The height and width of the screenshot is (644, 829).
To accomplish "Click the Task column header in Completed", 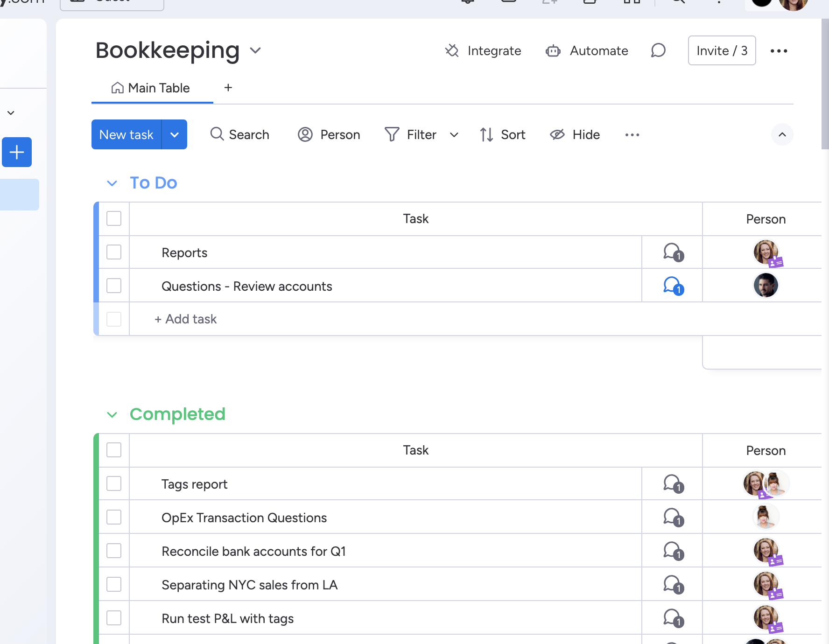I will pyautogui.click(x=415, y=450).
